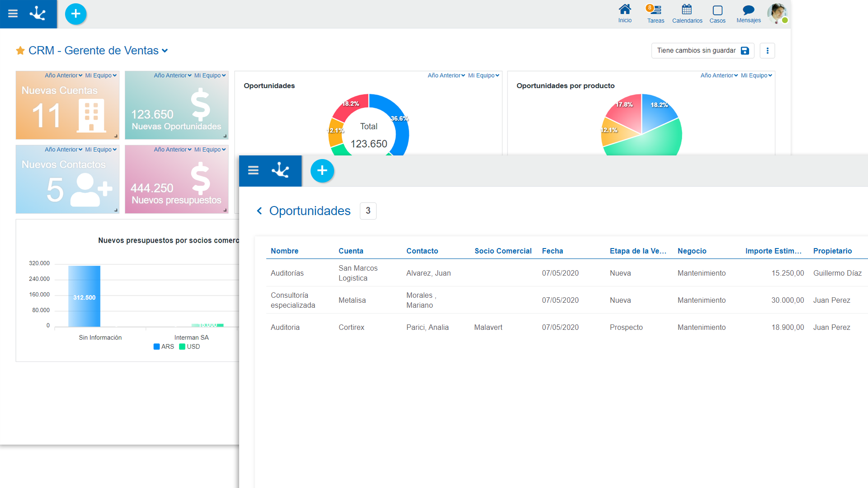Toggle USD green legend swatch
Image resolution: width=868 pixels, height=488 pixels.
[182, 347]
